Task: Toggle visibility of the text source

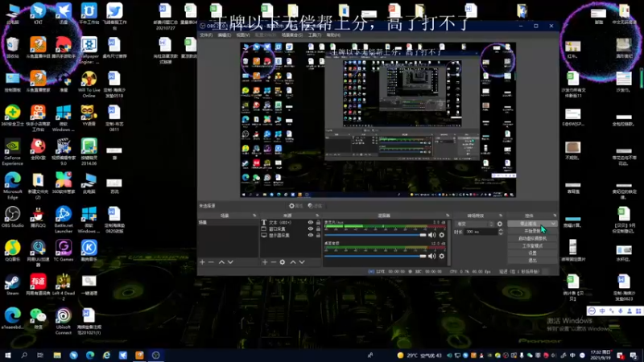Action: [x=311, y=223]
